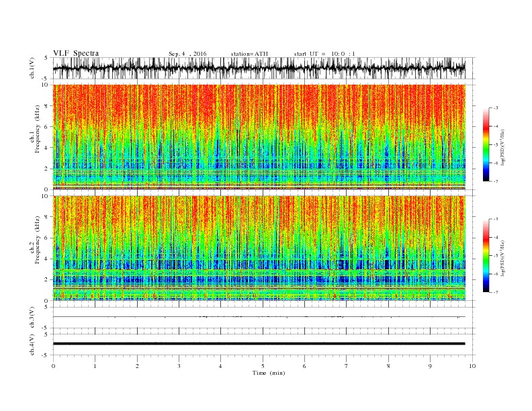Click the flat ch.3 voltage trace line
Screen dimensions: 532x411
[x=259, y=317]
